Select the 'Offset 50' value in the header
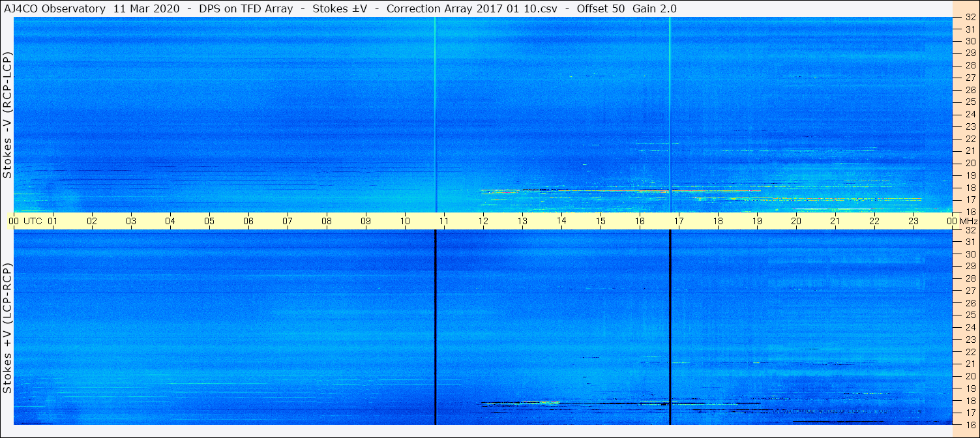The height and width of the screenshot is (438, 980). (x=602, y=8)
